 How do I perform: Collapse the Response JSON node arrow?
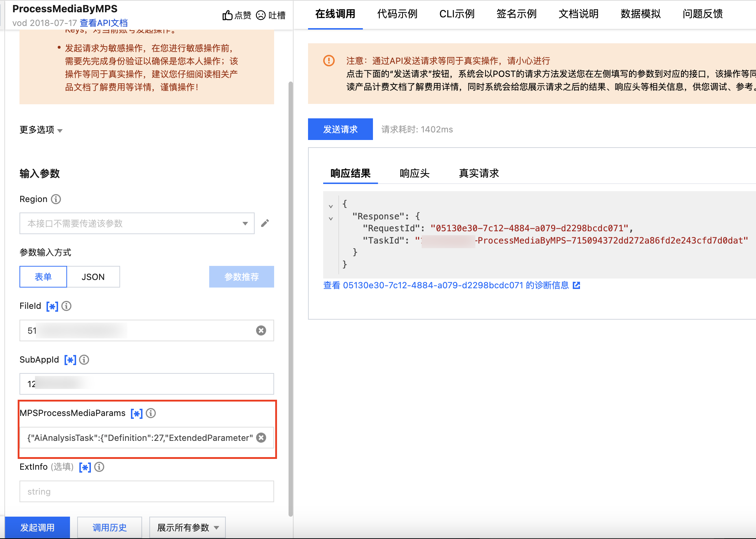pyautogui.click(x=331, y=219)
